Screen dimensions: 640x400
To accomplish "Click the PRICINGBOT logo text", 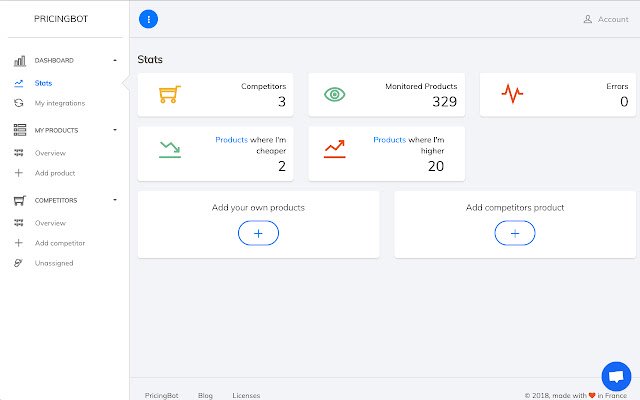I will pos(61,19).
